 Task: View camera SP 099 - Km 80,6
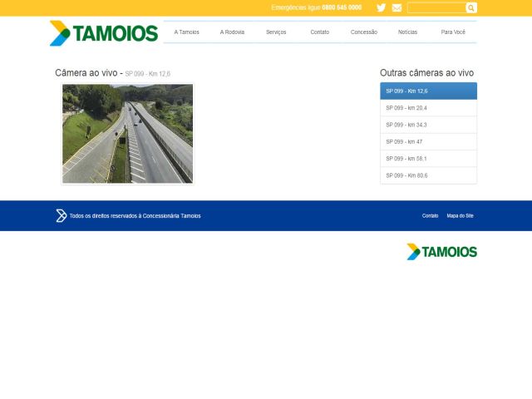[428, 175]
